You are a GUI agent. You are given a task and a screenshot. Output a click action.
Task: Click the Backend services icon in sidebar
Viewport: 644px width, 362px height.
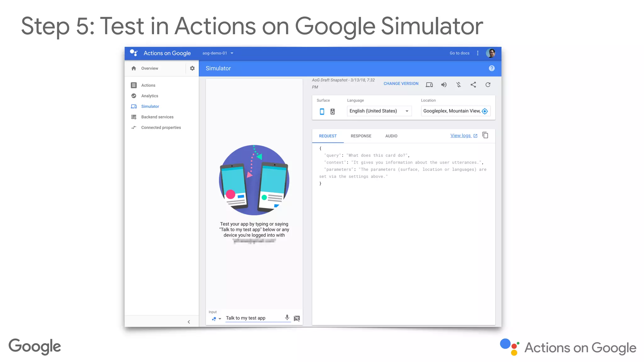click(134, 117)
